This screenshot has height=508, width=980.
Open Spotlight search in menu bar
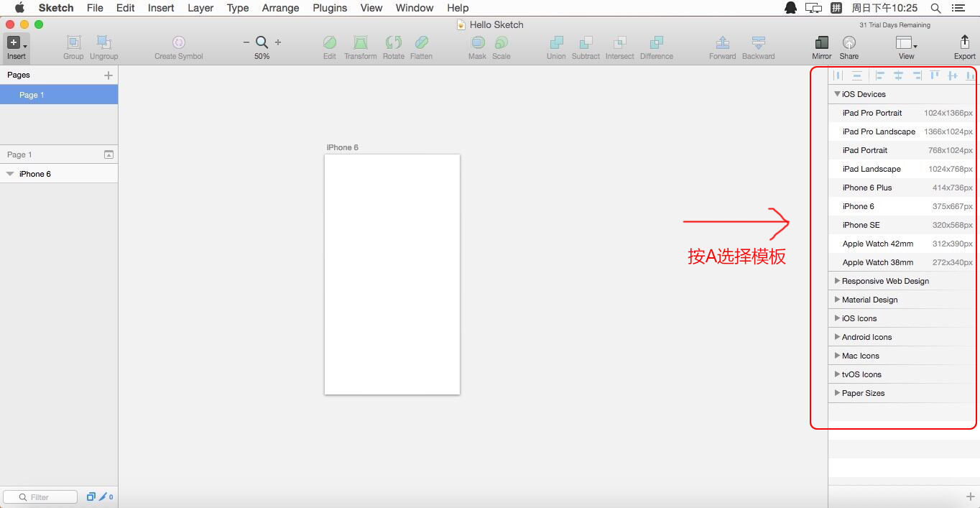pyautogui.click(x=935, y=8)
